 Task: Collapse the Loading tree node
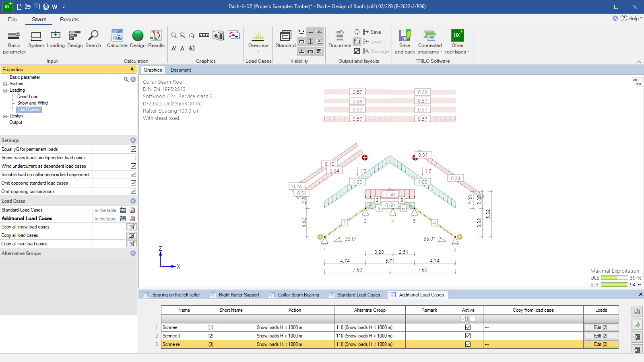click(x=5, y=90)
